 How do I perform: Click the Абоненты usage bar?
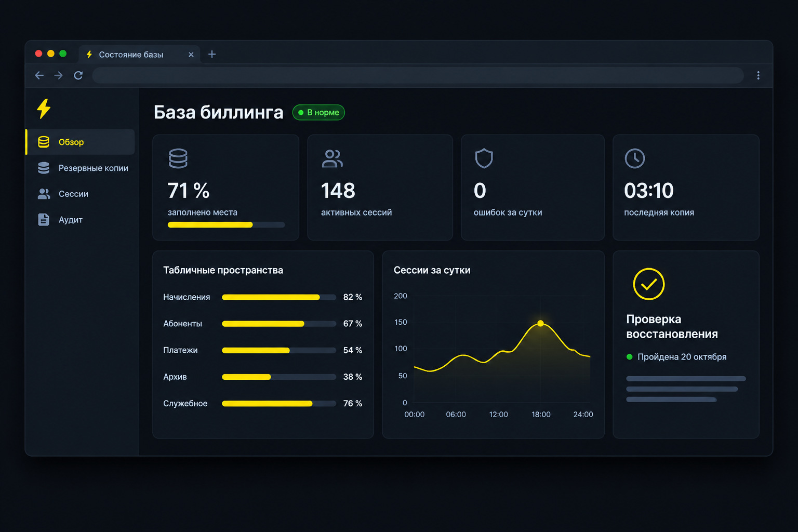[279, 324]
